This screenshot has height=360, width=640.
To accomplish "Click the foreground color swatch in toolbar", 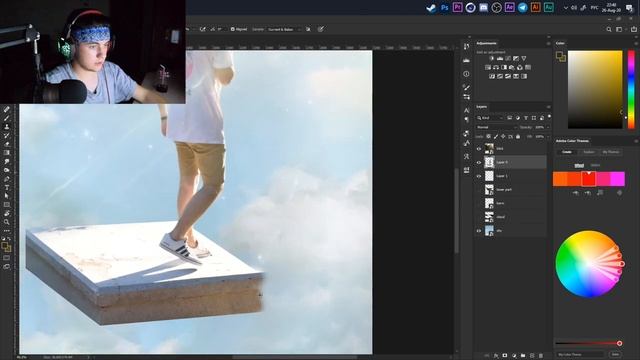I will [5, 246].
